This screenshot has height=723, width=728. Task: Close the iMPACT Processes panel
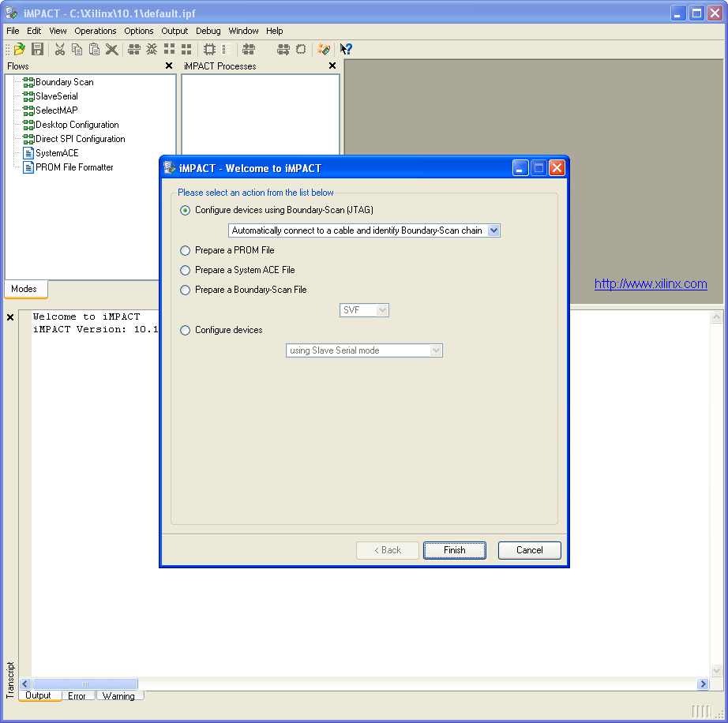332,66
